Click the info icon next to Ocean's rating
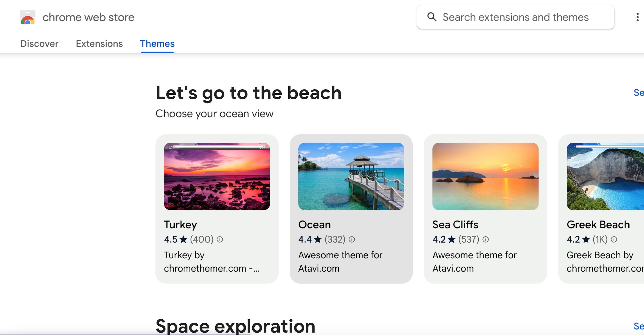 tap(352, 239)
